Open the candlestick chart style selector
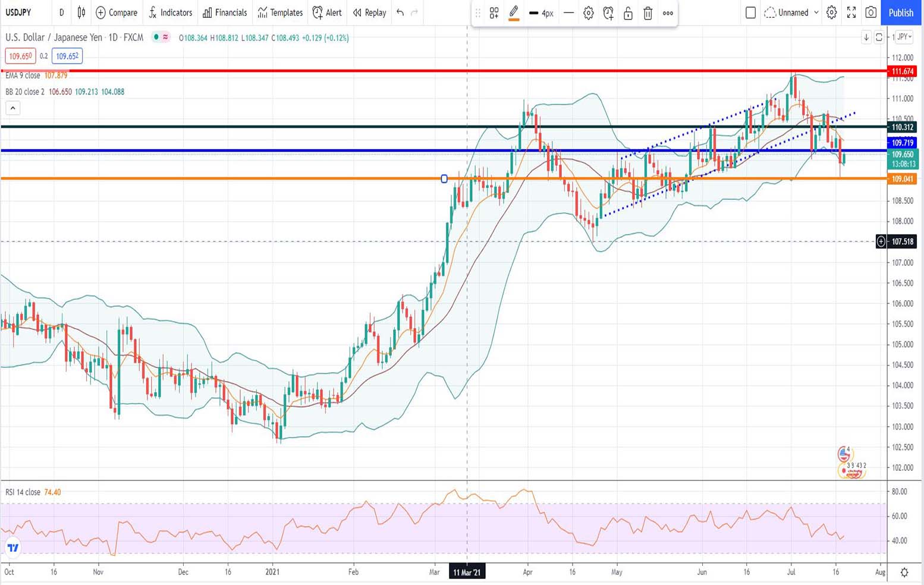 coord(81,12)
